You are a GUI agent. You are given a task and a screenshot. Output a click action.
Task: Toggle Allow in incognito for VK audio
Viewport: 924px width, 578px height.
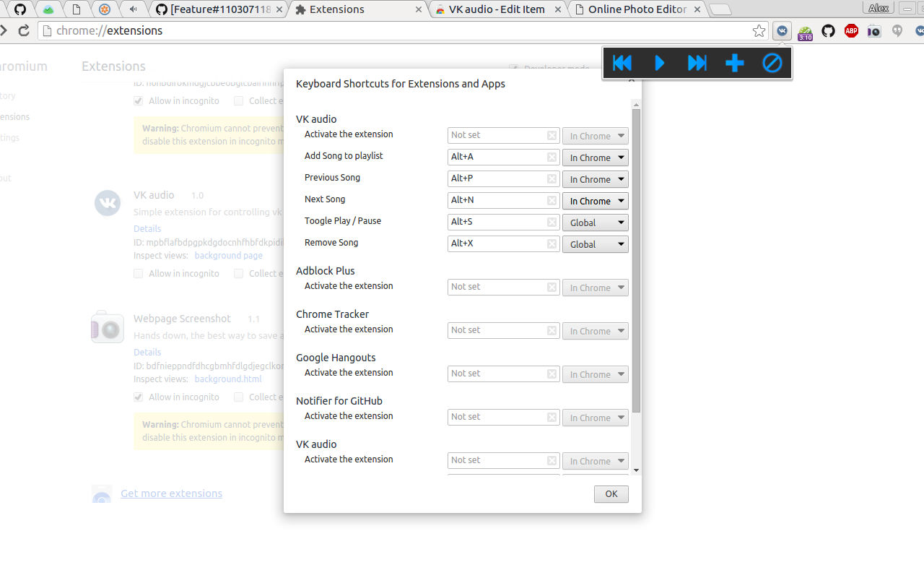[138, 274]
